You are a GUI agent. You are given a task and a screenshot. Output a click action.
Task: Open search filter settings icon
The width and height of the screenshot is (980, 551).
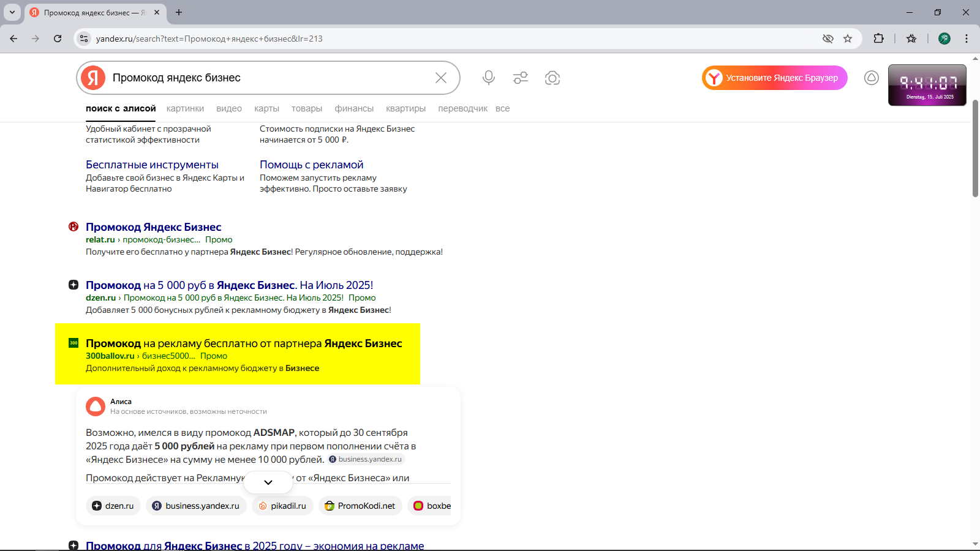click(x=521, y=78)
